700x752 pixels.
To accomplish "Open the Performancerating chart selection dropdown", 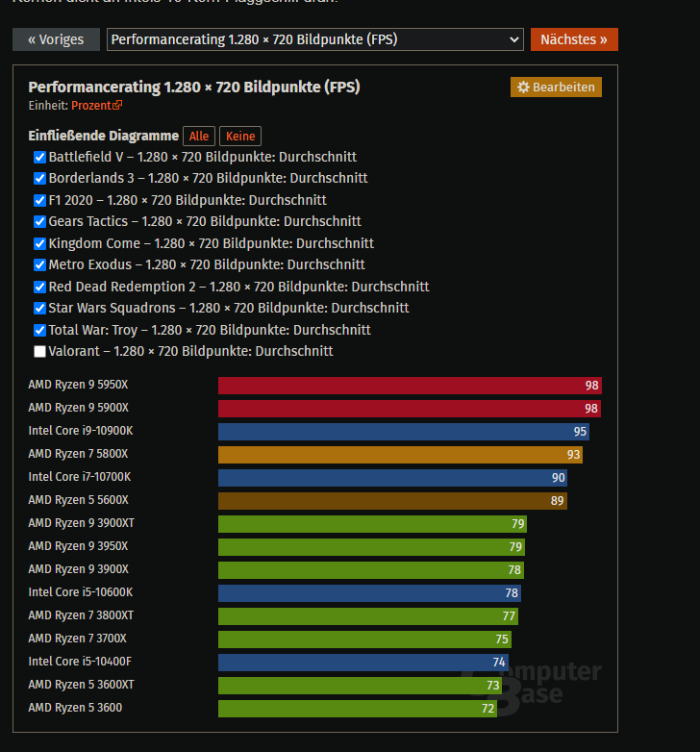I will click(x=315, y=39).
